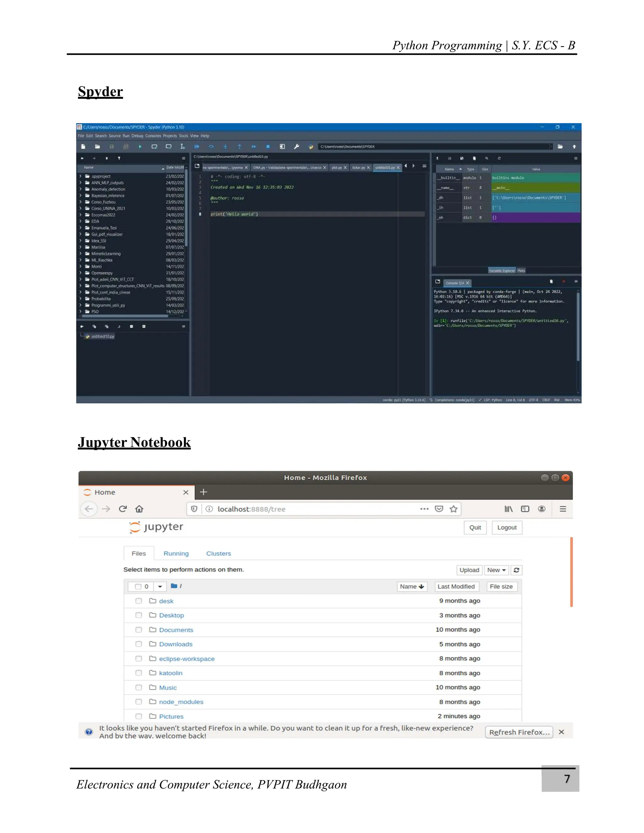Sort by Last Modified column in Jupyter
644x833 pixels.
(456, 587)
